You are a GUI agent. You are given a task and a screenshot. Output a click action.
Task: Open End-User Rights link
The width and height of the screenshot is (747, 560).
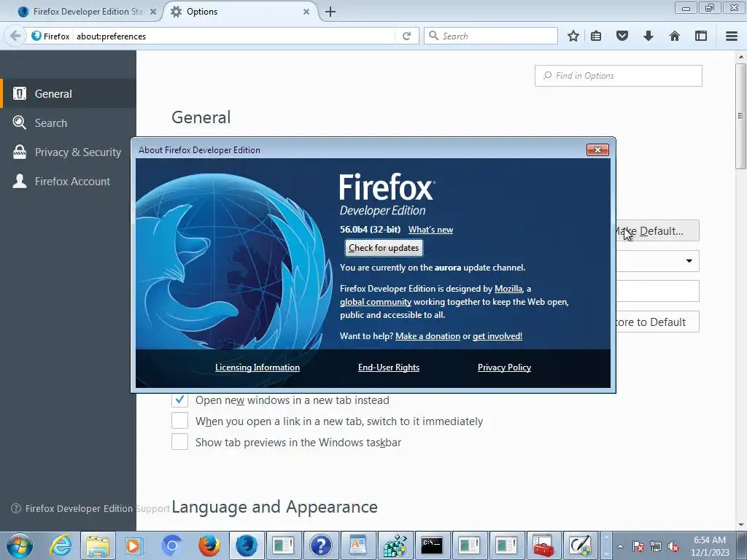389,367
